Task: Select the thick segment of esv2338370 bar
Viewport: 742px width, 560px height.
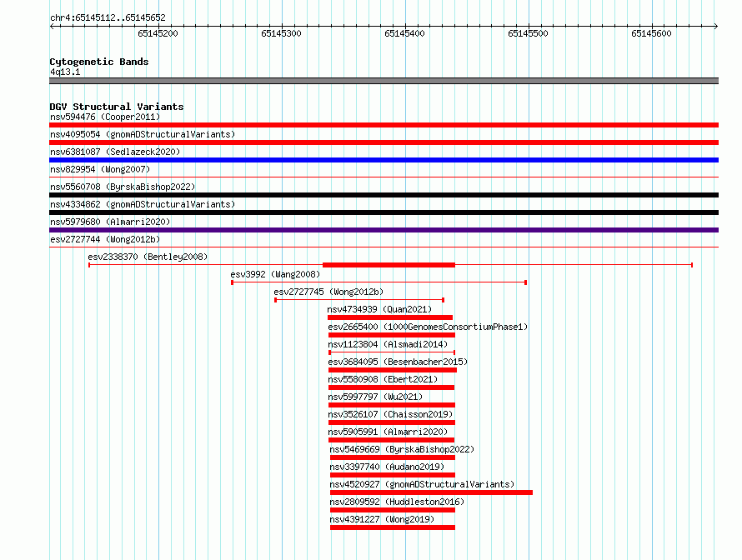Action: (x=389, y=265)
